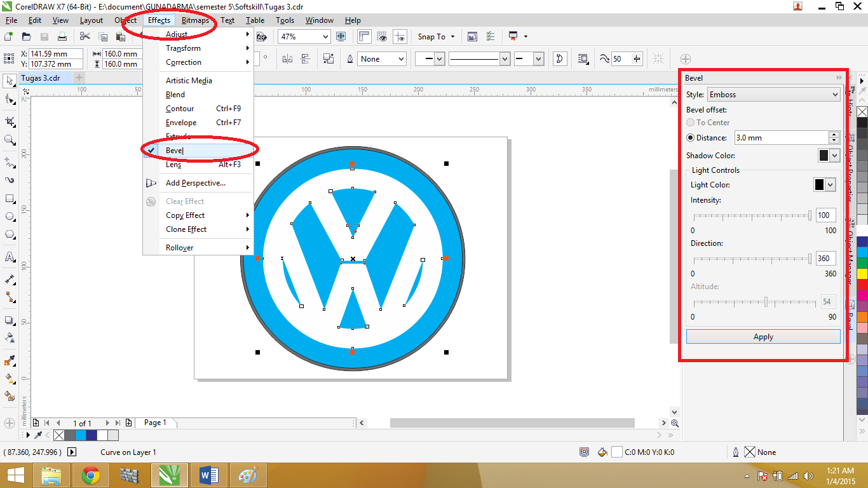
Task: Select the Ellipse tool
Action: pyautogui.click(x=10, y=217)
